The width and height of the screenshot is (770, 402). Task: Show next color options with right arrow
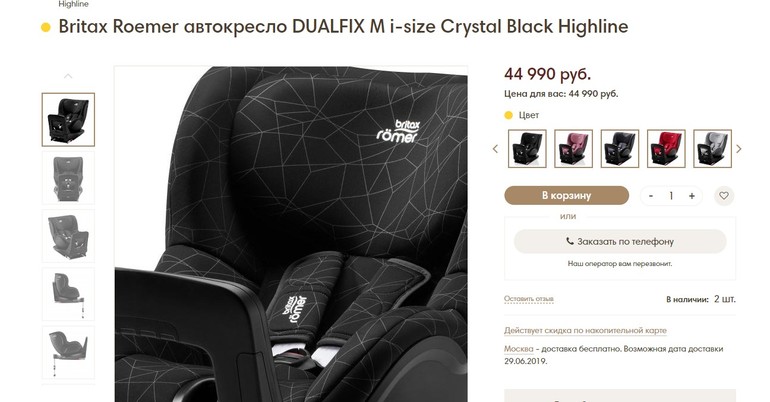(x=739, y=149)
